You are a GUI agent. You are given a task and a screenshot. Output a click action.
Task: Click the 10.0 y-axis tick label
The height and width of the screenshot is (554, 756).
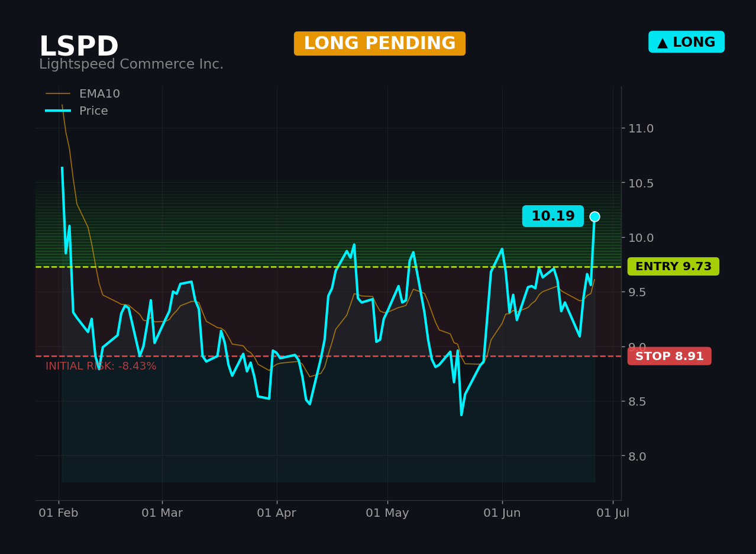[x=641, y=238]
